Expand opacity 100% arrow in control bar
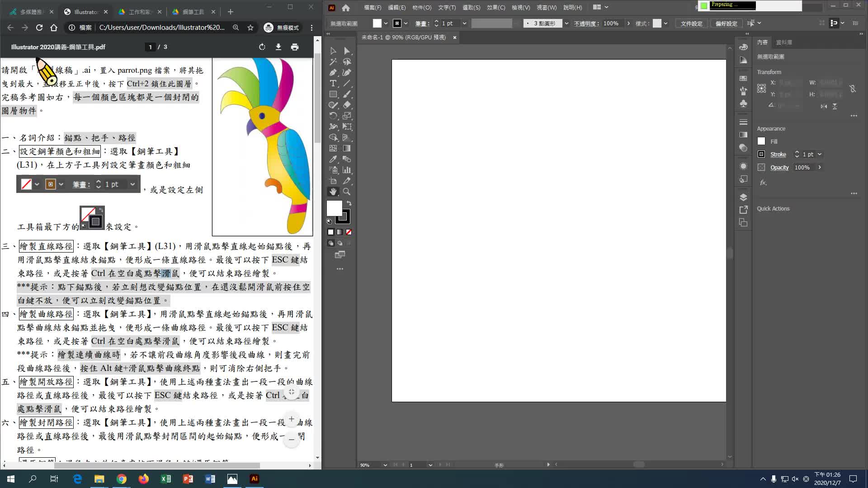The image size is (868, 488). tap(628, 23)
